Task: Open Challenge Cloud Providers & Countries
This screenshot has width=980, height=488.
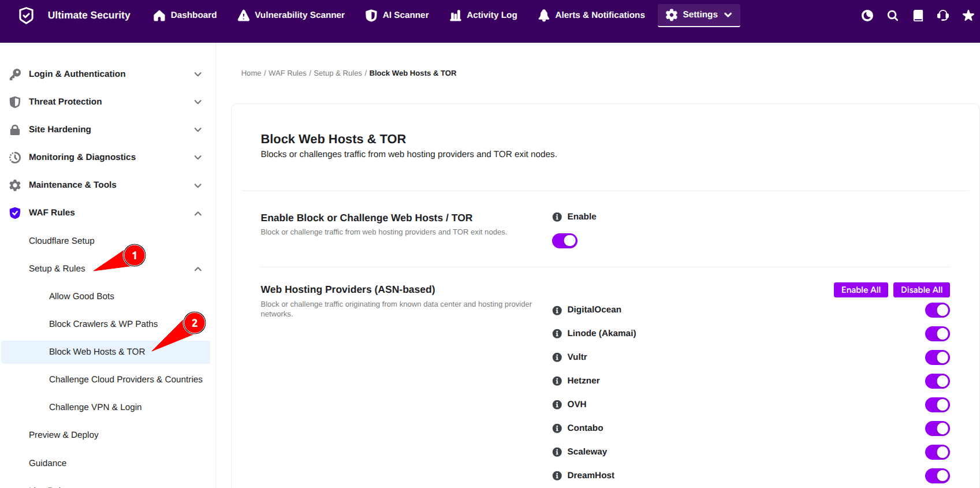Action: point(126,379)
